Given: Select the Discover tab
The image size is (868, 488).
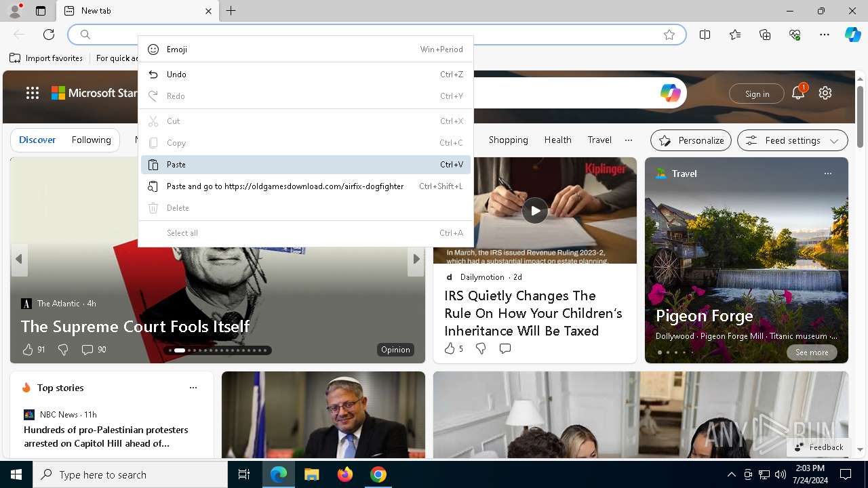Looking at the screenshot, I should coord(37,140).
